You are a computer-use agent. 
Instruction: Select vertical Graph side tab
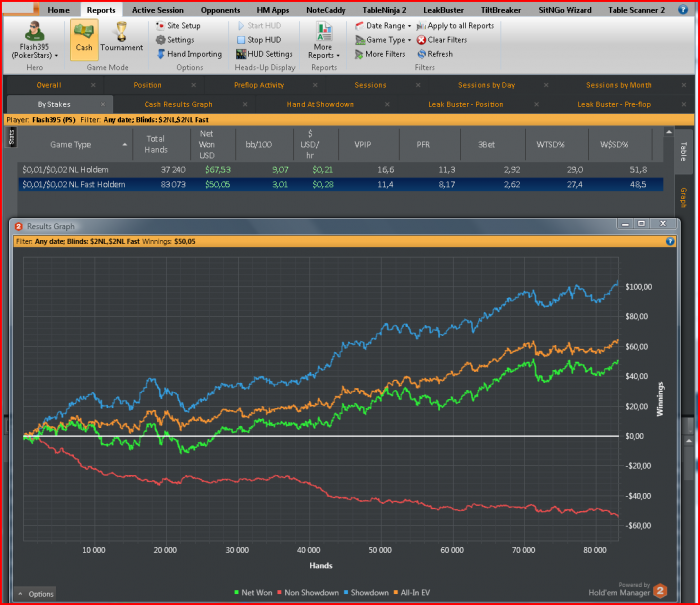tap(683, 198)
